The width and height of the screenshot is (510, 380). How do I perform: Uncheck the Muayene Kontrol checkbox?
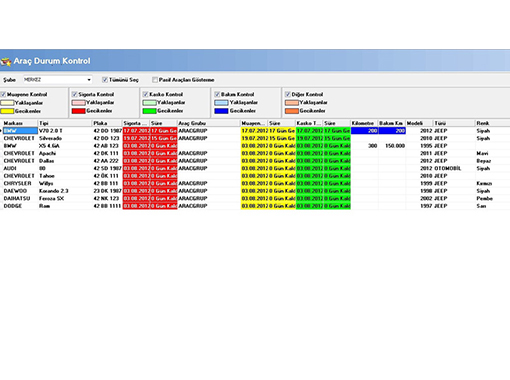pos(3,94)
